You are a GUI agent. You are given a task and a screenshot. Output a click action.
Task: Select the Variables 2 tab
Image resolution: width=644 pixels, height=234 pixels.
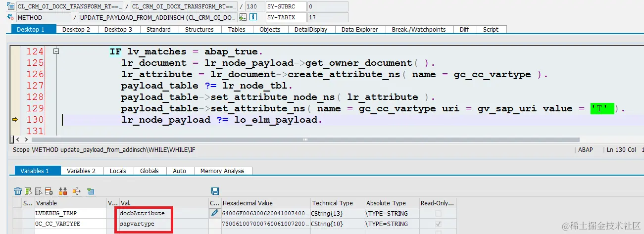pyautogui.click(x=82, y=171)
